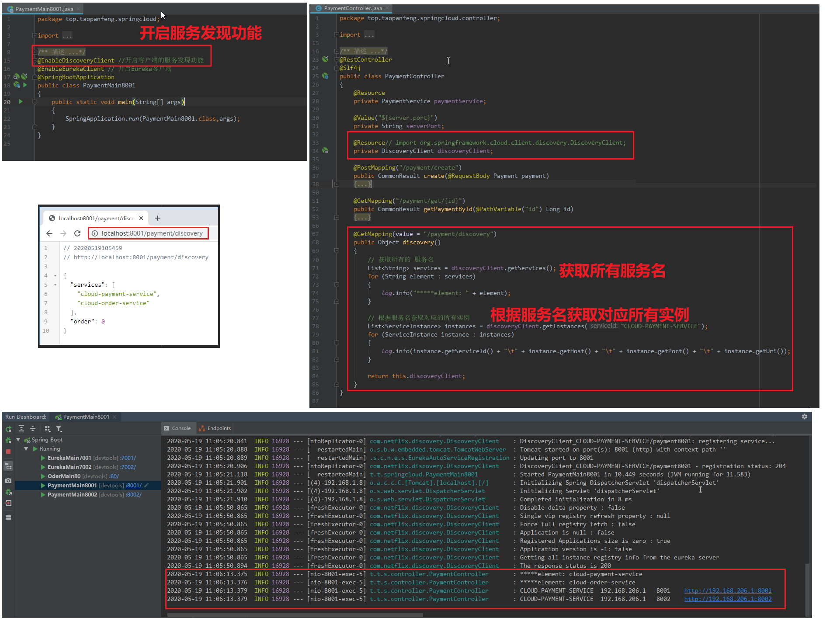Image resolution: width=840 pixels, height=632 pixels.
Task: Click the browser Reload button
Action: (x=77, y=233)
